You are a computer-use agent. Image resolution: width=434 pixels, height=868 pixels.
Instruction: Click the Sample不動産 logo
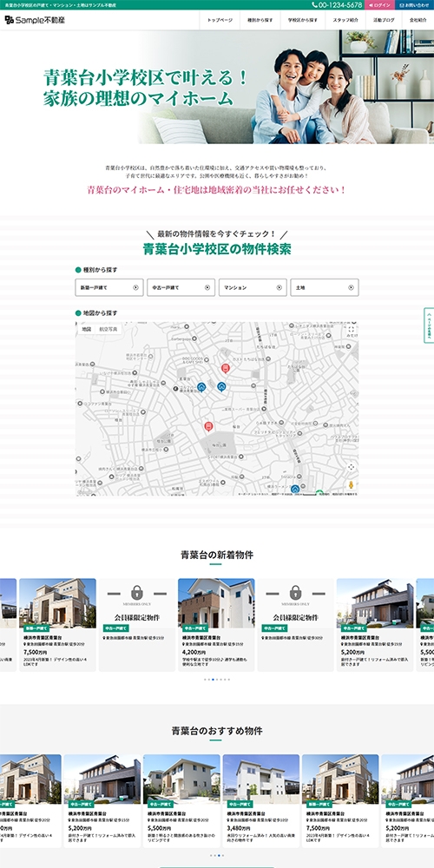click(x=35, y=20)
